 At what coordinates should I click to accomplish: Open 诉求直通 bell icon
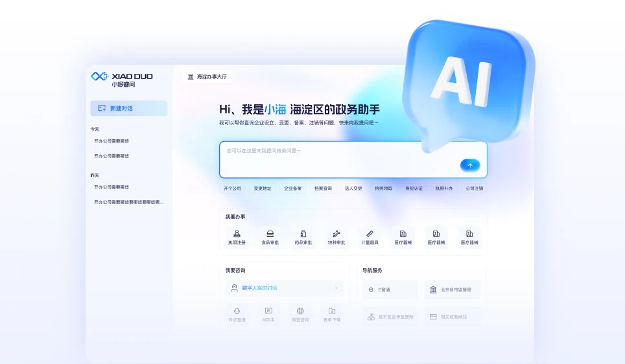[x=237, y=311]
